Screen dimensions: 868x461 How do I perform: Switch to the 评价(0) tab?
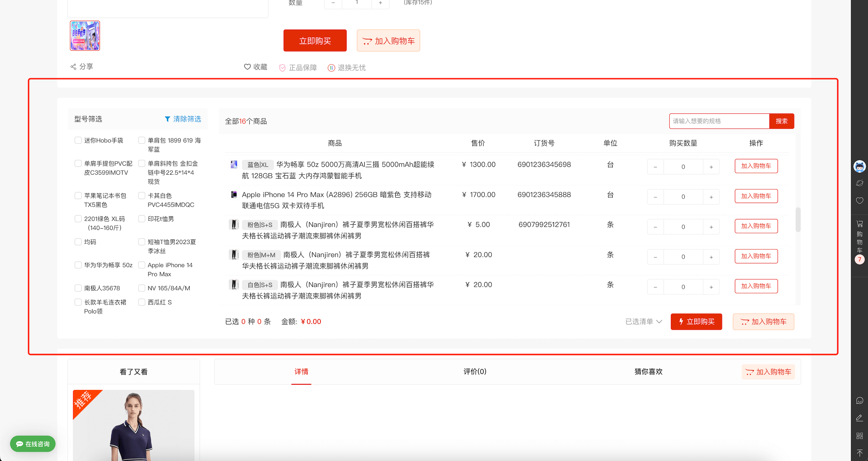tap(475, 371)
